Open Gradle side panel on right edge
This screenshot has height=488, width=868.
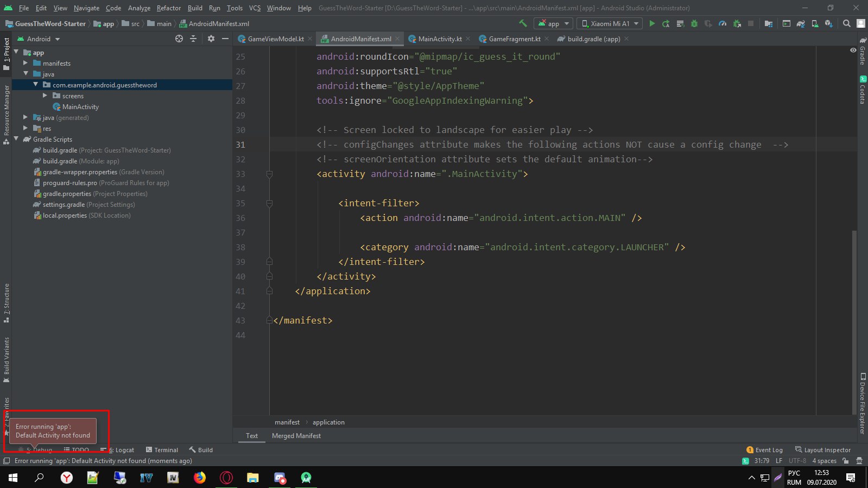coord(862,52)
